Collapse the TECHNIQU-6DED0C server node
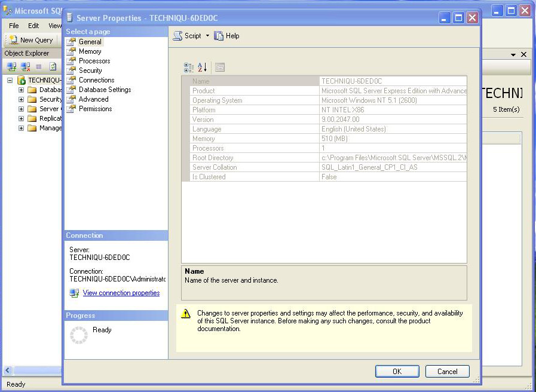 tap(10, 79)
